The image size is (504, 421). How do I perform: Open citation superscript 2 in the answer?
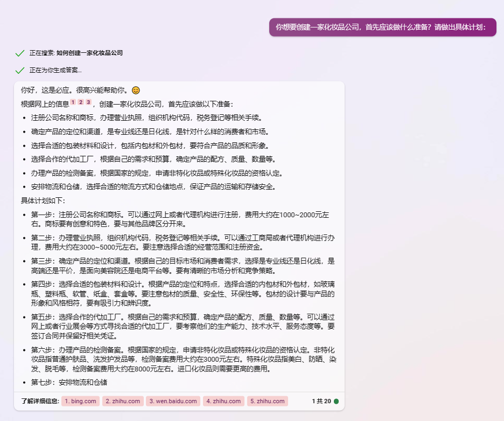[x=80, y=102]
